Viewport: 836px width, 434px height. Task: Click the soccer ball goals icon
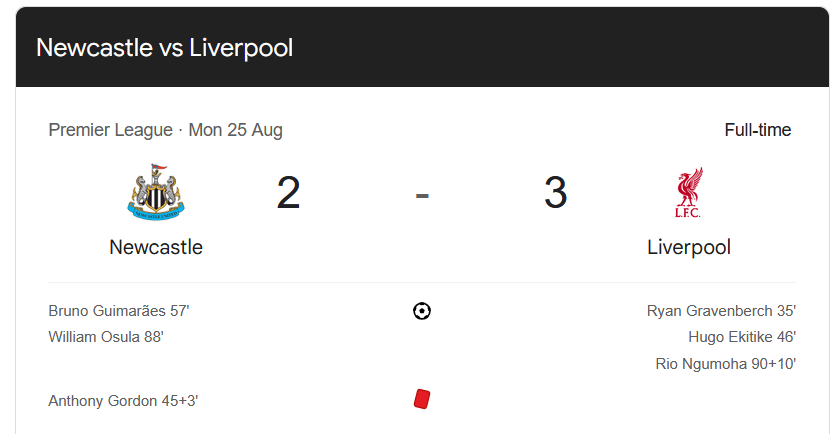click(422, 311)
